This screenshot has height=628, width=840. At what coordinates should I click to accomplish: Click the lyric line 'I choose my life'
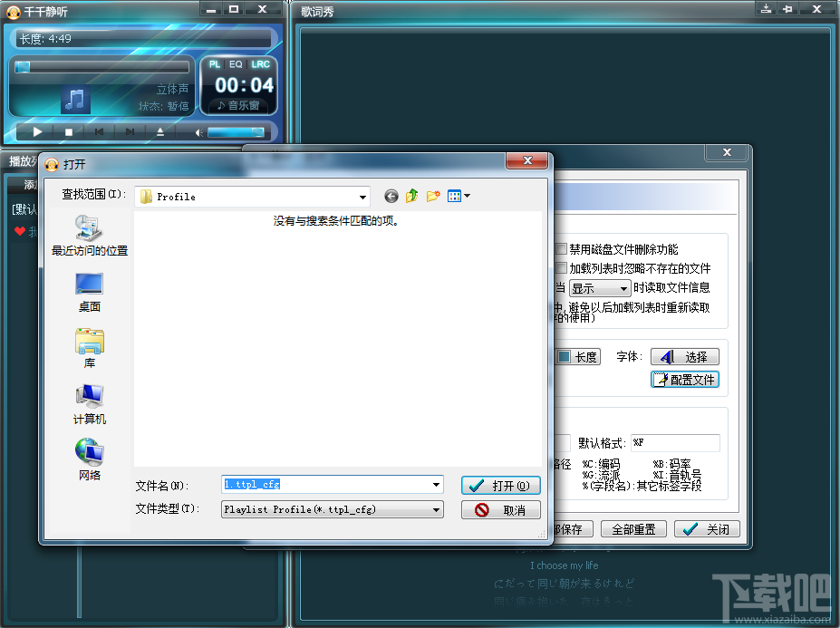point(565,565)
